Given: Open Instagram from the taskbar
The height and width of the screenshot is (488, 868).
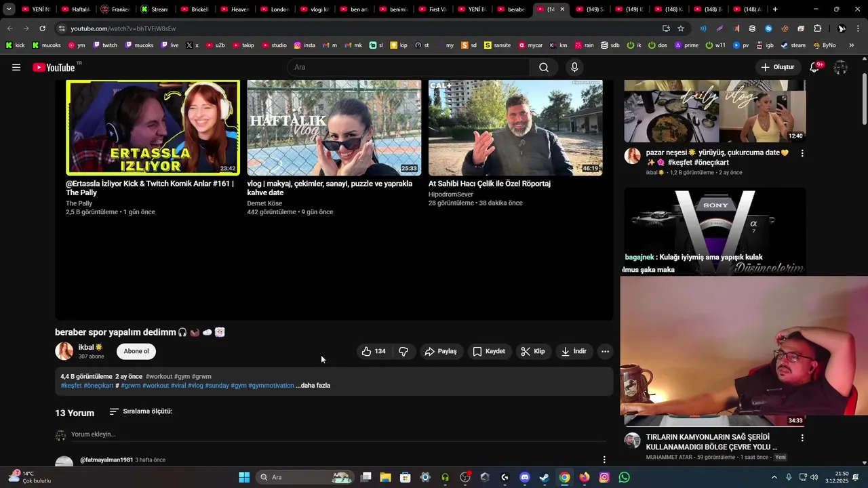Looking at the screenshot, I should coord(604,477).
